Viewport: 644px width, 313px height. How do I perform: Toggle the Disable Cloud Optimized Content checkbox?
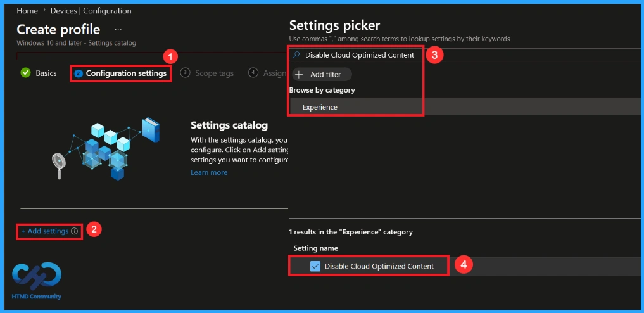point(315,266)
